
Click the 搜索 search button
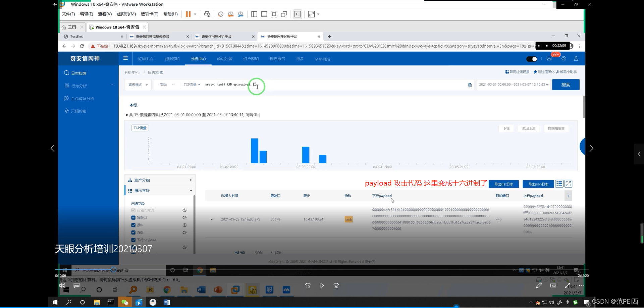click(x=566, y=85)
